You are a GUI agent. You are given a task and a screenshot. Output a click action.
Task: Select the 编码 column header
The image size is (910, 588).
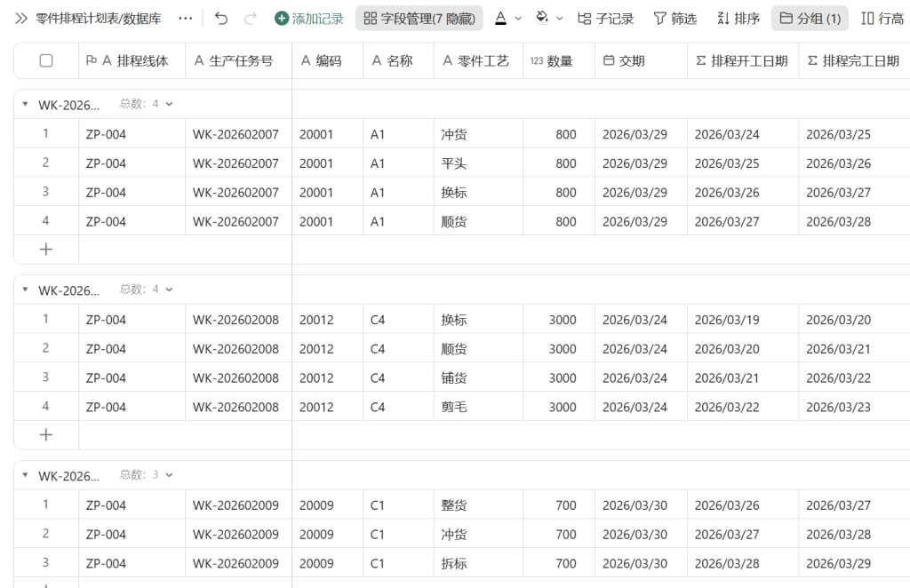click(x=327, y=60)
